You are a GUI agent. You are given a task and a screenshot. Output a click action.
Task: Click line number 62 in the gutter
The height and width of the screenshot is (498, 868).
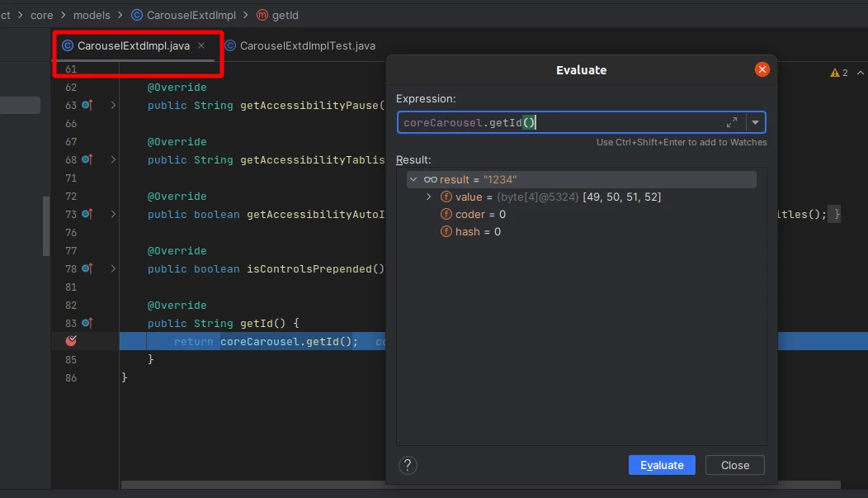coord(71,87)
